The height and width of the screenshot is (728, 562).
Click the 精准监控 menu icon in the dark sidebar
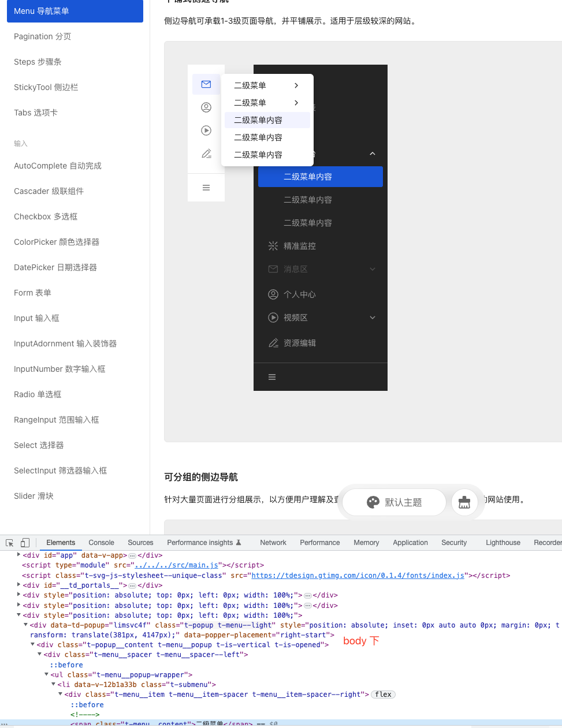click(273, 245)
